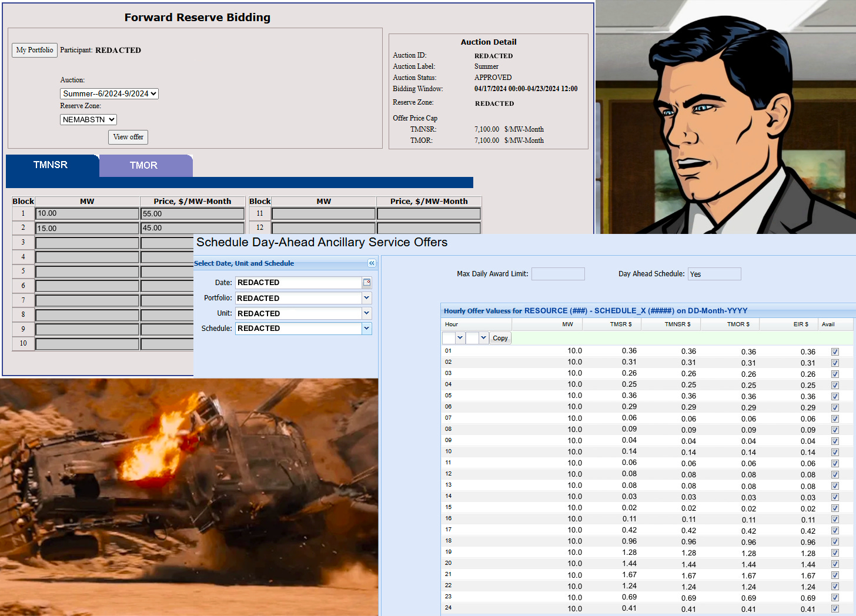Toggle Avail checkbox for hour 23

pyautogui.click(x=835, y=598)
